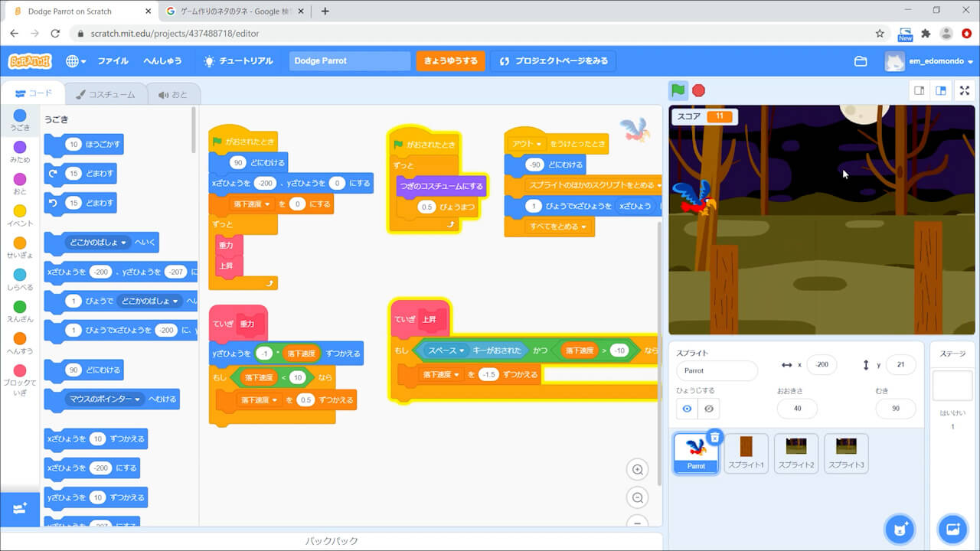Switch to the Google search browser tab
This screenshot has height=551, width=980.
(234, 11)
